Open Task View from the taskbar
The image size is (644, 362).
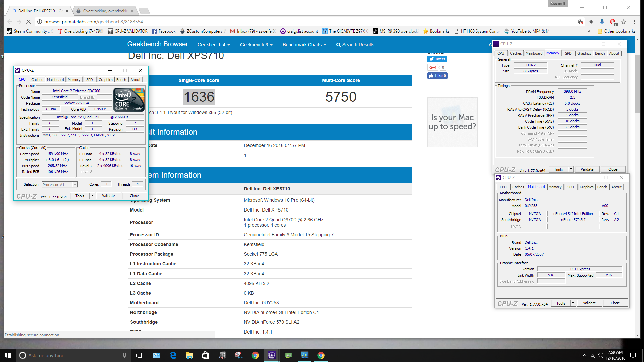140,355
